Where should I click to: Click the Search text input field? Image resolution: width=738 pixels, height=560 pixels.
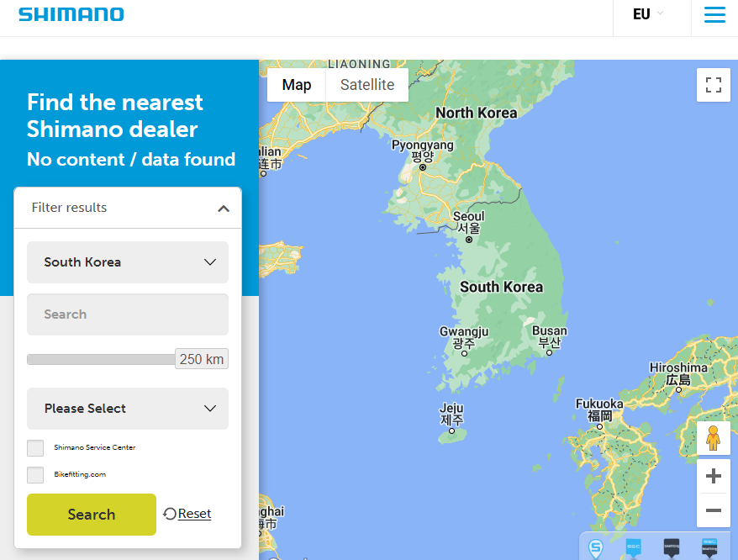pos(128,314)
